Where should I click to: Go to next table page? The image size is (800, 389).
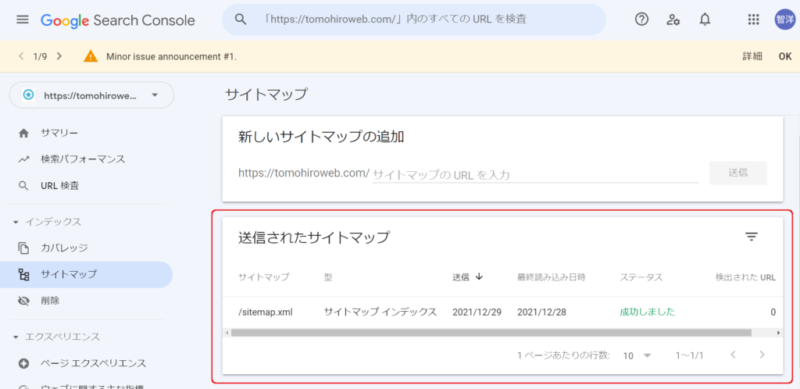click(762, 354)
